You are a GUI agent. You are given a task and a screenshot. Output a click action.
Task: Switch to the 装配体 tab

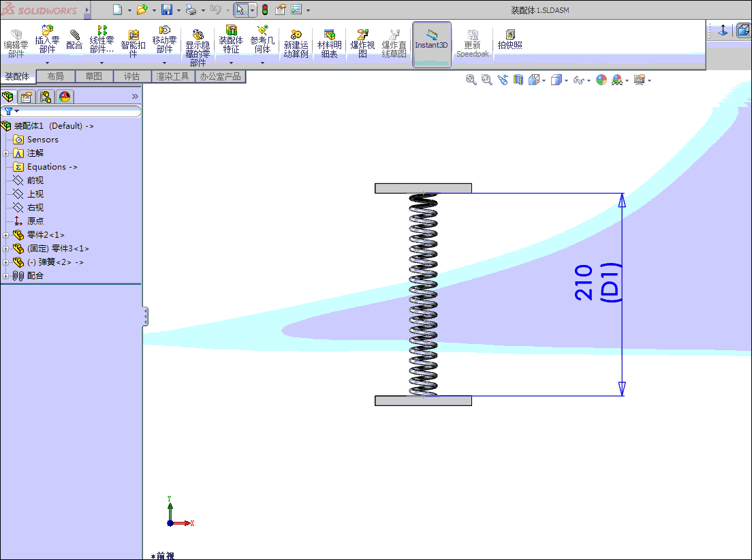17,76
